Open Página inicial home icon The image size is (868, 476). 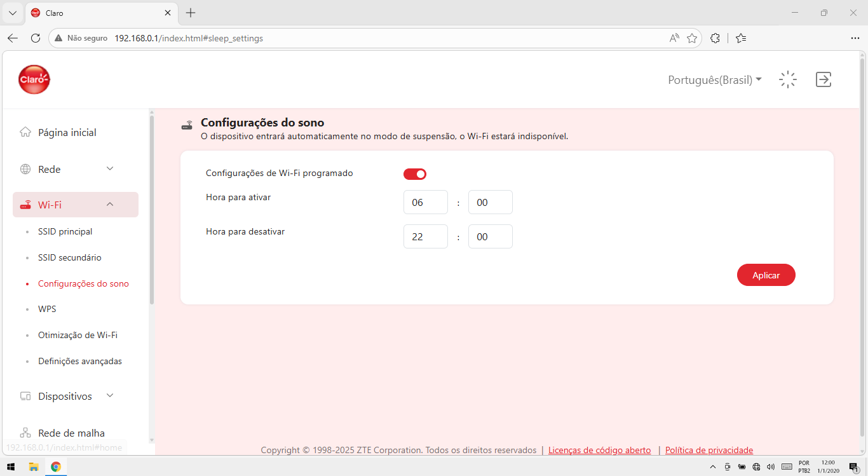(x=25, y=132)
